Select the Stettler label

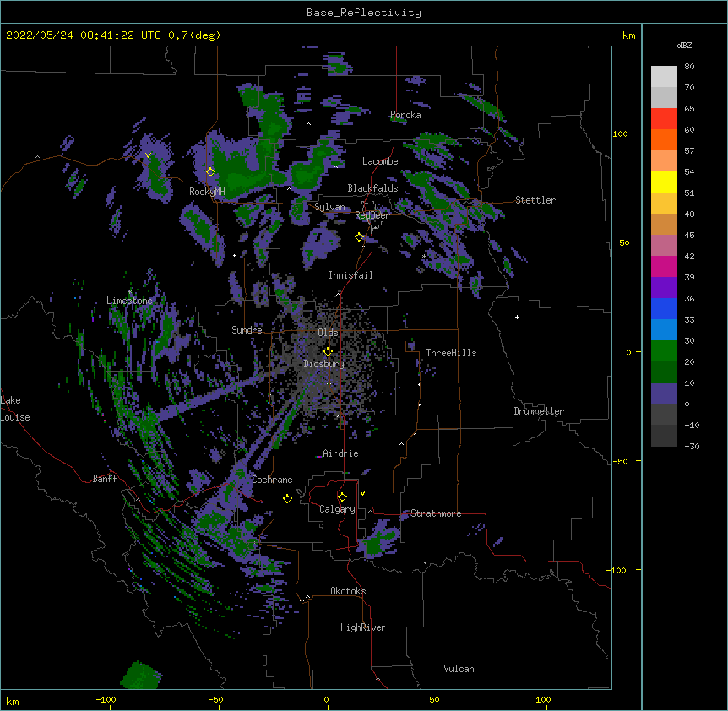[x=535, y=200]
